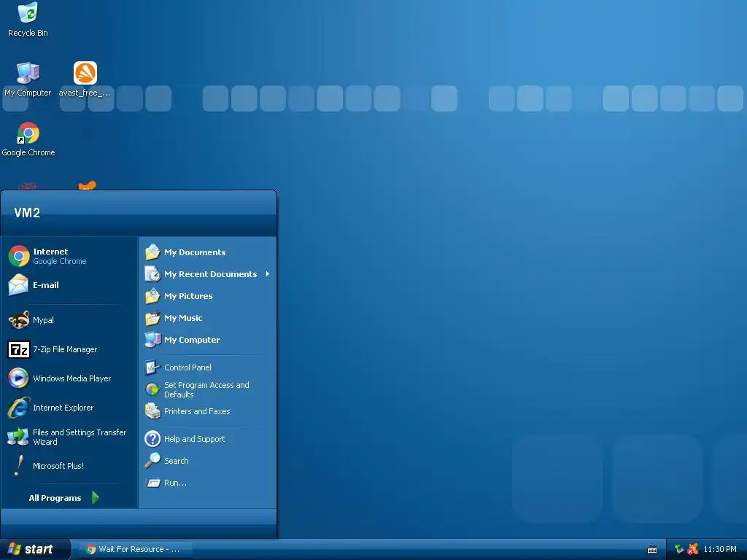Select Printers and Faxes entry text

point(197,411)
